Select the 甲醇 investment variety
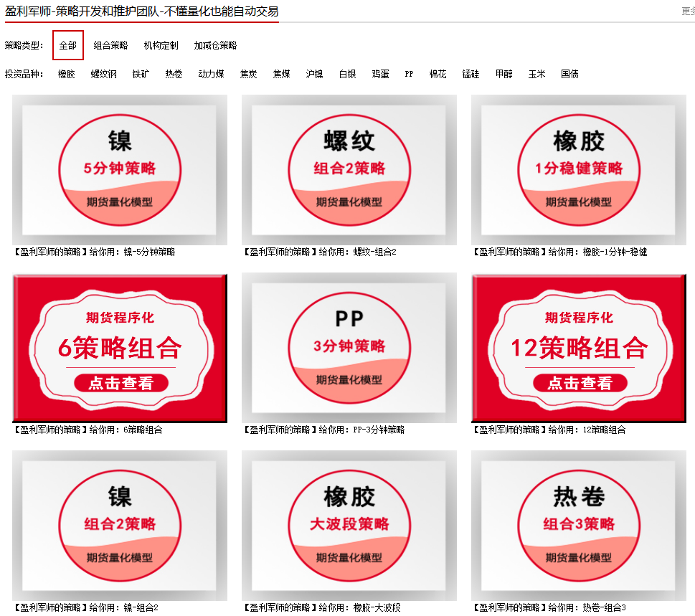Screen dimensions: 695x616 coord(503,73)
